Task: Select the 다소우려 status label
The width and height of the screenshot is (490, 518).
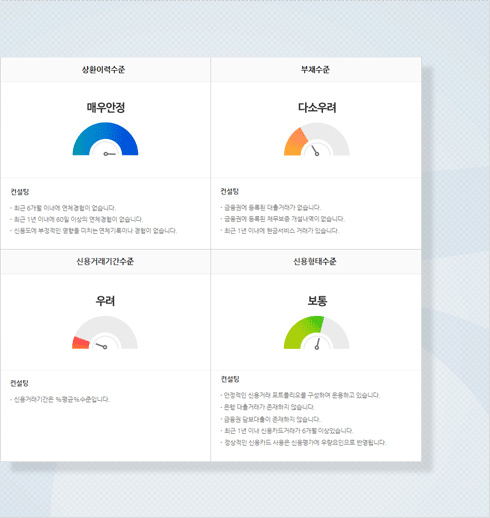Action: click(317, 108)
